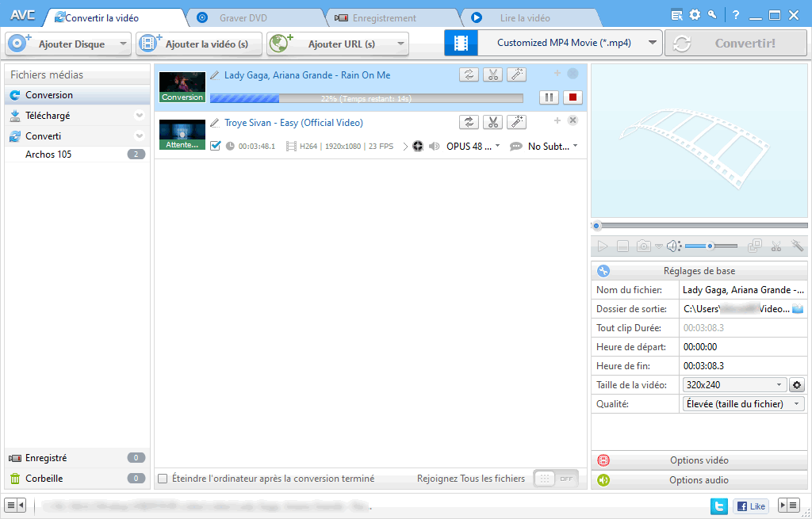Click the preview seek bar handle
Image resolution: width=812 pixels, height=519 pixels.
tap(596, 226)
